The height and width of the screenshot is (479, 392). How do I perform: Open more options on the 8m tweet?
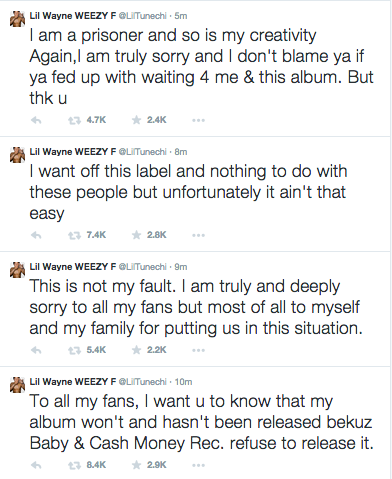point(198,235)
